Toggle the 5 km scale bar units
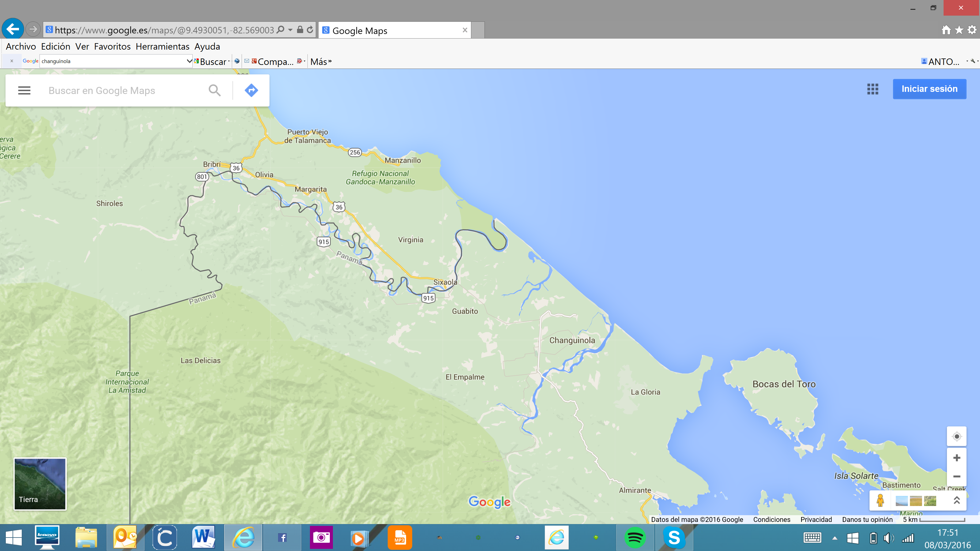980x551 pixels. coord(934,519)
